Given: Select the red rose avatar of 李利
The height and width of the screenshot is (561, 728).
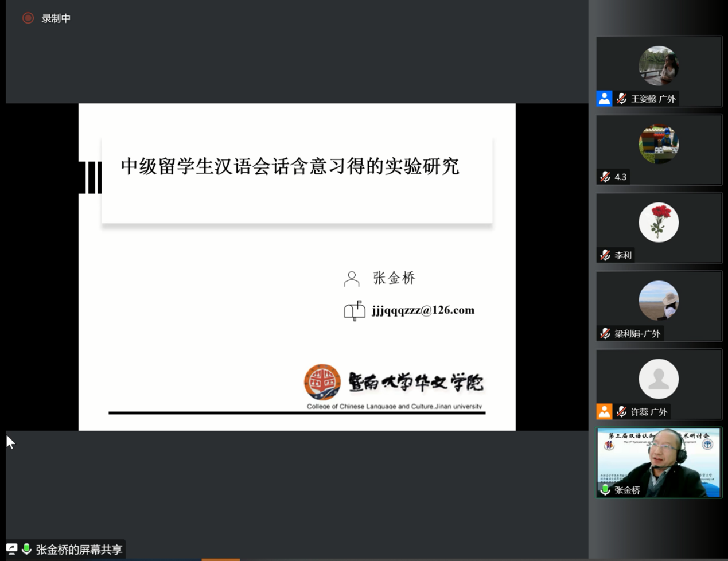Looking at the screenshot, I should [659, 223].
